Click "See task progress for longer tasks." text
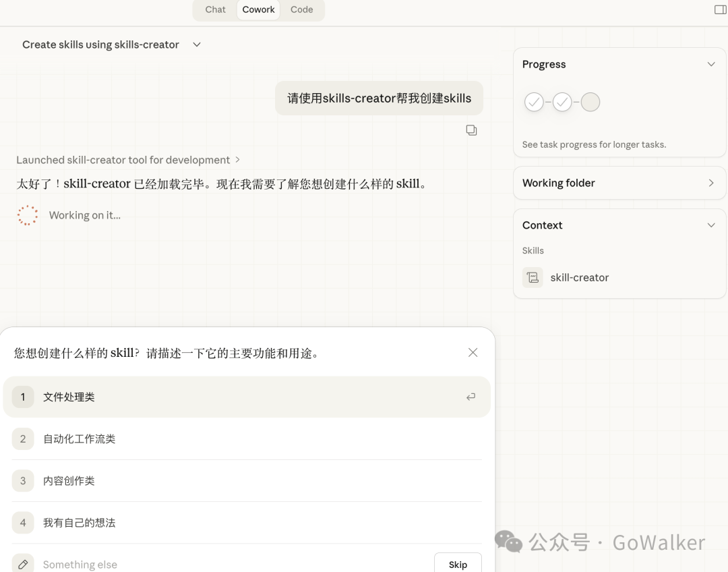 point(594,144)
